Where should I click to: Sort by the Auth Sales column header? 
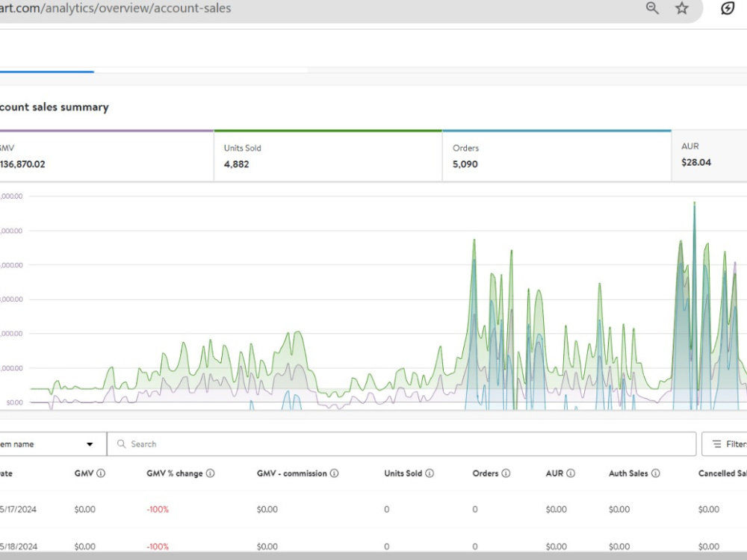coord(628,473)
